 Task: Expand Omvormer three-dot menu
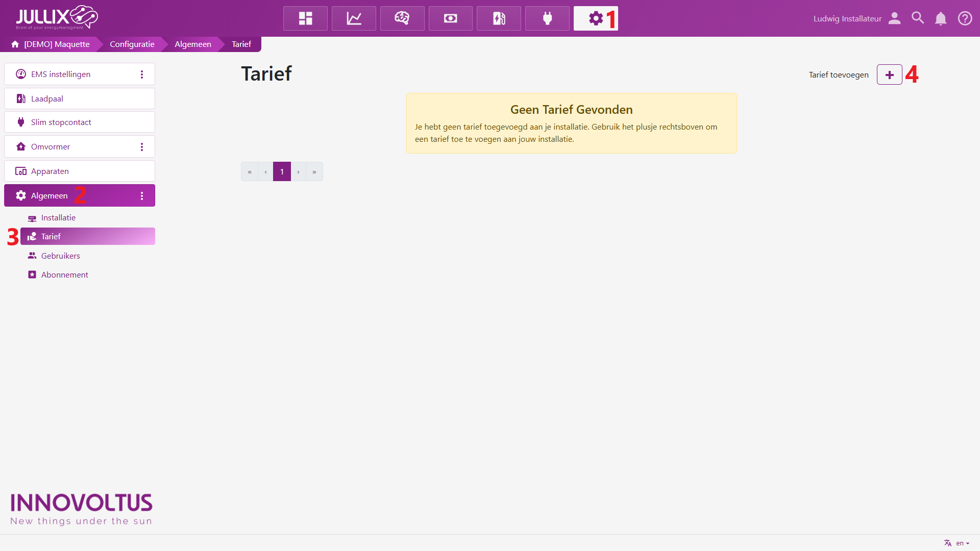142,147
